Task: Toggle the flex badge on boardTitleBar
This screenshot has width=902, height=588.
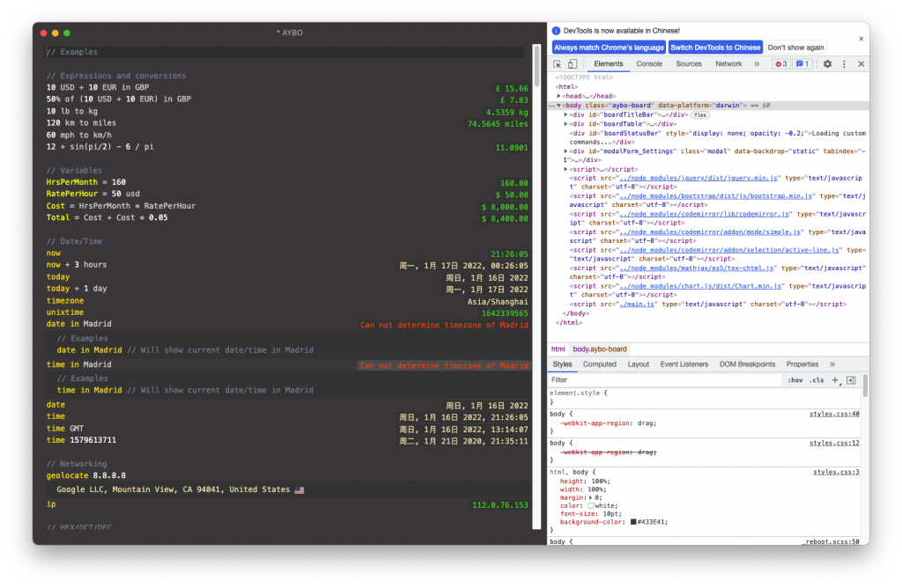Action: (699, 115)
